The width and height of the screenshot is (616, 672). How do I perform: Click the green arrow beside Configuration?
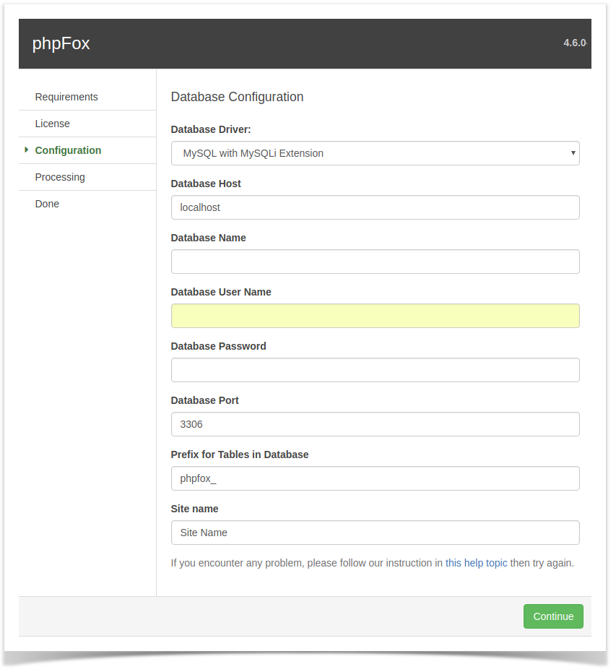coord(27,150)
